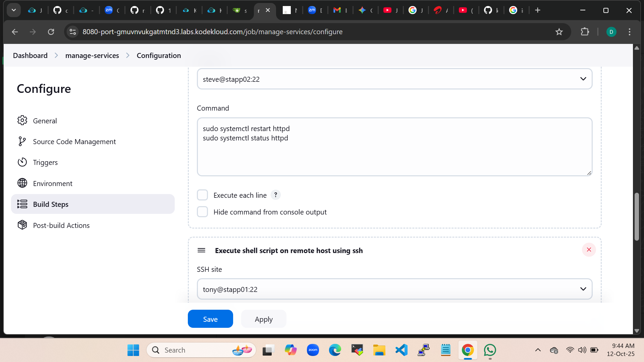Click the drag handle of SSH build step

click(x=201, y=250)
